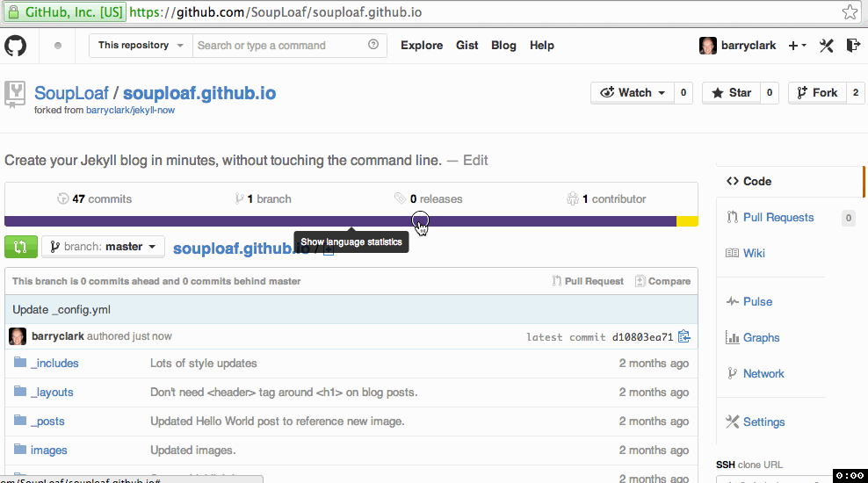Viewport: 868px width, 483px height.
Task: Click the Edit description link
Action: 475,161
